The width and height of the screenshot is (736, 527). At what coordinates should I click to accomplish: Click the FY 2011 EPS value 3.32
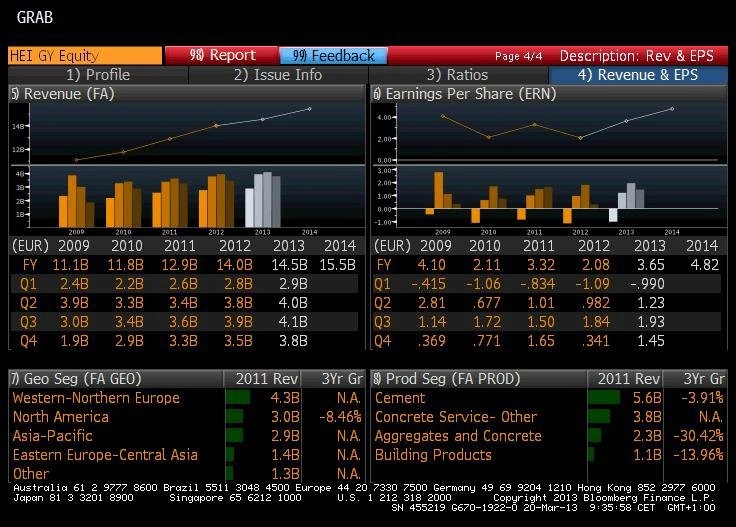[541, 265]
